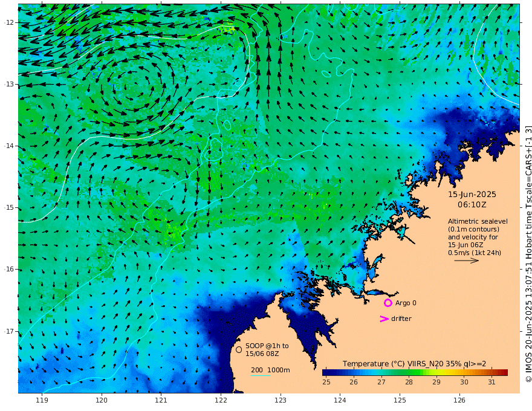Click the temperature colorbar gradient

pyautogui.click(x=415, y=372)
